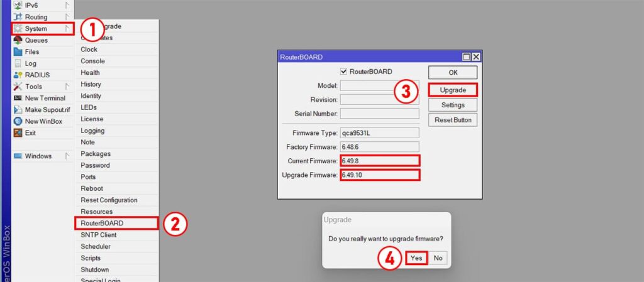This screenshot has height=282, width=644.
Task: Open Clock in System submenu
Action: click(116, 49)
